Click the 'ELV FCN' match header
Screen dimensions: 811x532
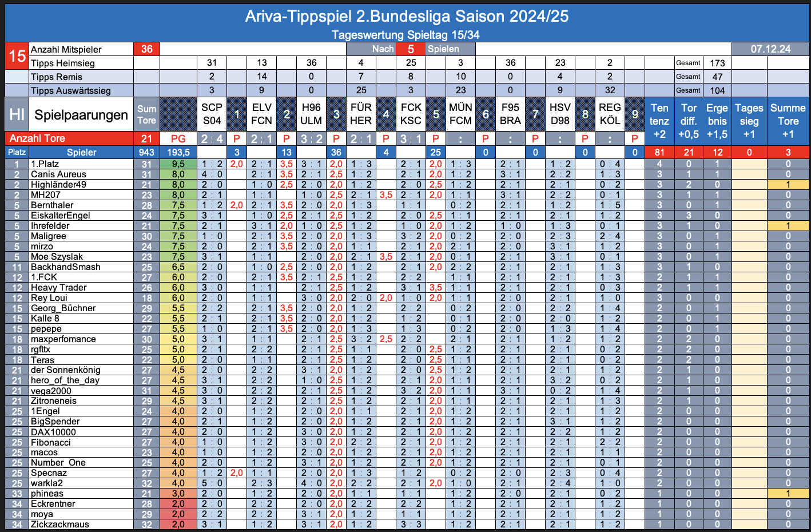[x=261, y=114]
